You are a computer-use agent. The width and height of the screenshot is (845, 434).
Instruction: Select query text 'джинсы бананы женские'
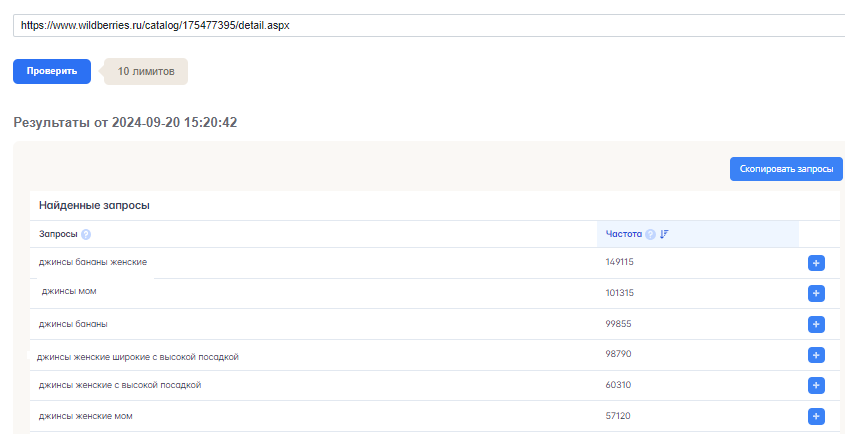93,262
